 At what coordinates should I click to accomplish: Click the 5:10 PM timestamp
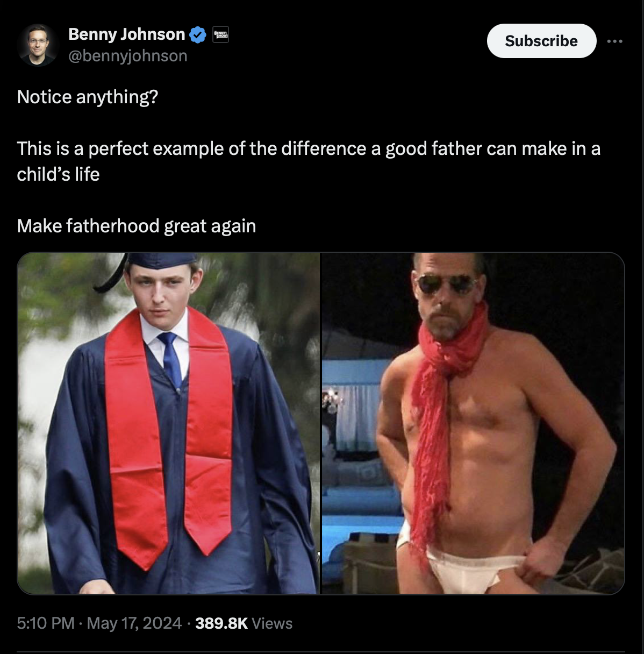pos(46,623)
